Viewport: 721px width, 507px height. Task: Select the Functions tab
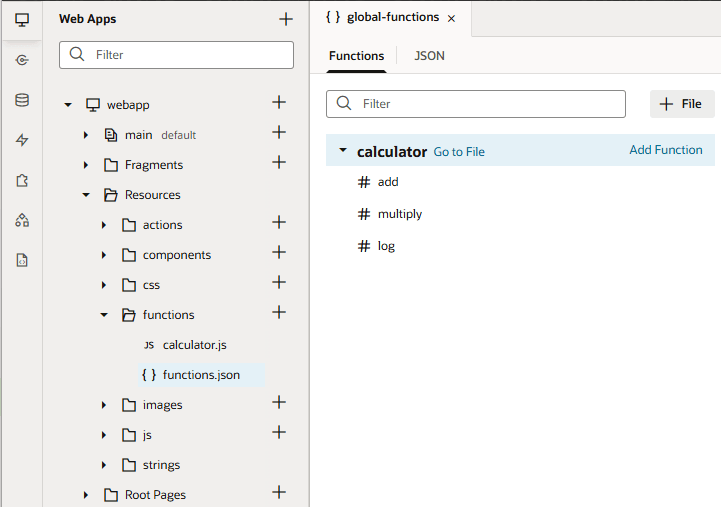coord(356,56)
